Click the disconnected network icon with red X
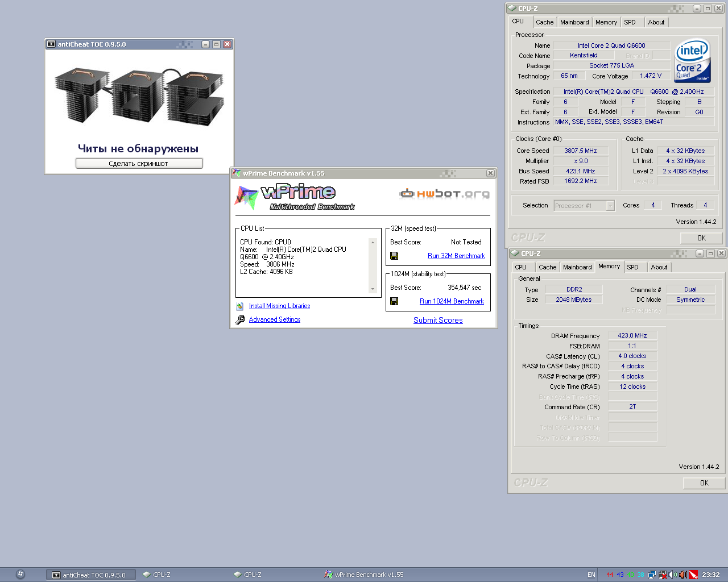This screenshot has width=728, height=582. click(663, 575)
